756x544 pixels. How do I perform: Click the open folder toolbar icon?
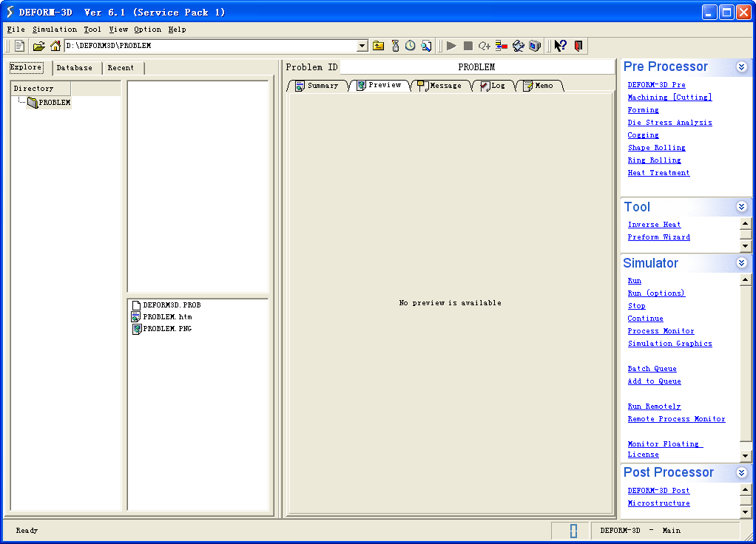(38, 46)
